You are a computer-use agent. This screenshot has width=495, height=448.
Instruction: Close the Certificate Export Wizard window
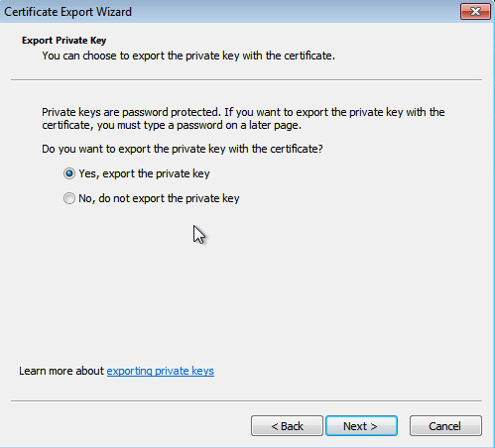coord(475,12)
